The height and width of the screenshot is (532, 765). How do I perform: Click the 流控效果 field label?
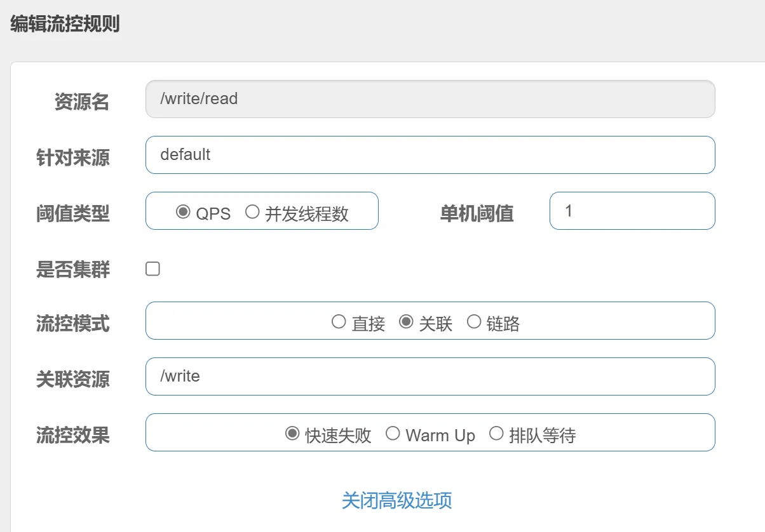pos(73,436)
